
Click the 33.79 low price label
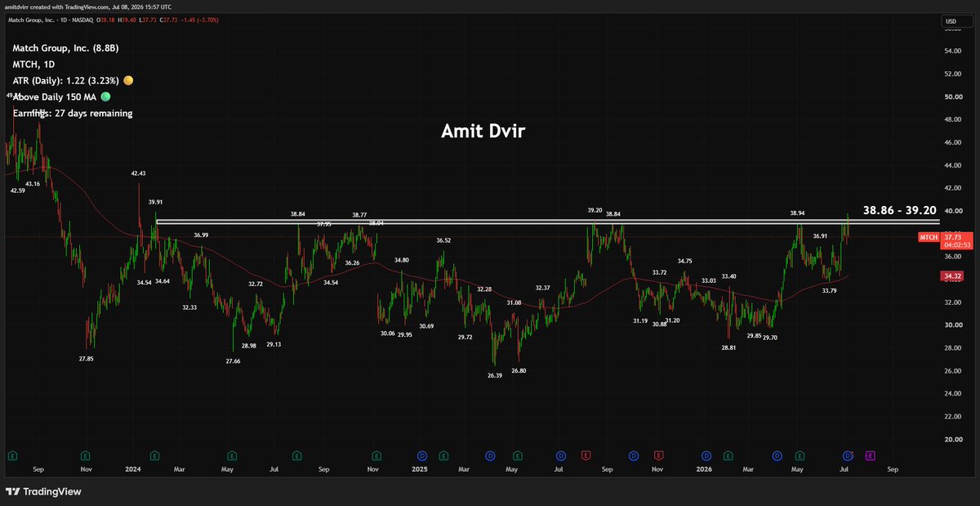click(x=830, y=290)
